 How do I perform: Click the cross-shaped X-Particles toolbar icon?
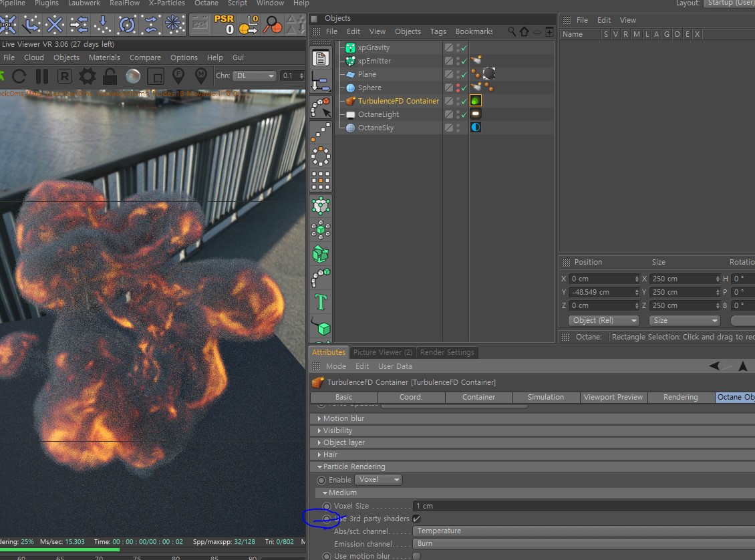(54, 24)
